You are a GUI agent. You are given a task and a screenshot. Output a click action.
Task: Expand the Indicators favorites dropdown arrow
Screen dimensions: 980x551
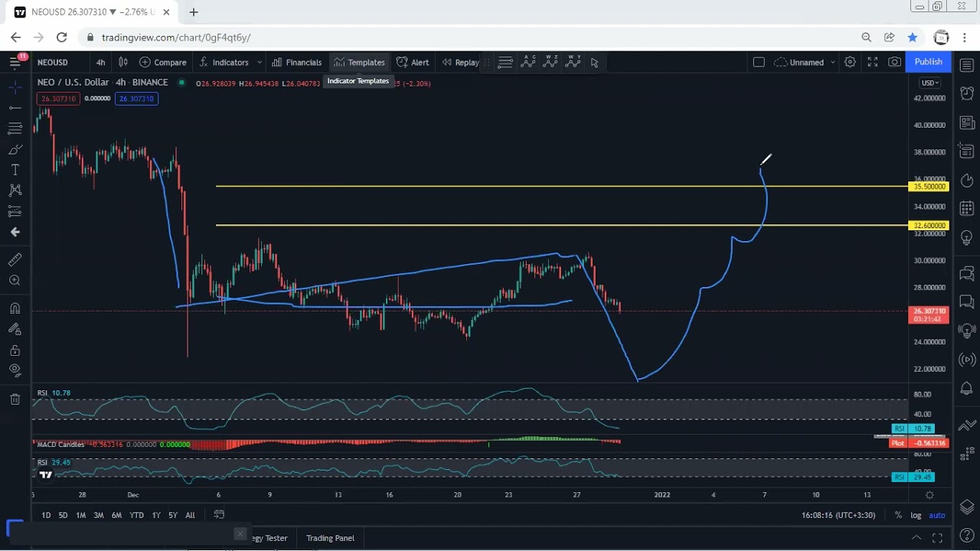tap(260, 62)
